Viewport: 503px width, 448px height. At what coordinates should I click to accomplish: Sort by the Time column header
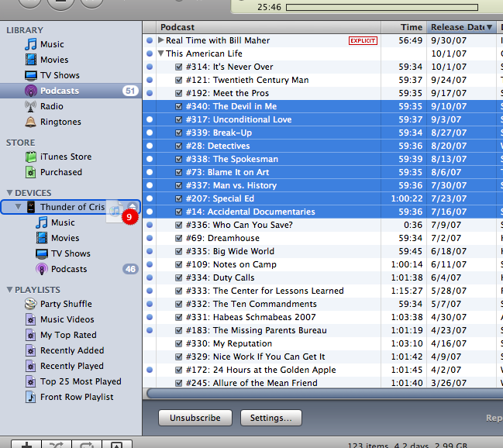click(404, 27)
